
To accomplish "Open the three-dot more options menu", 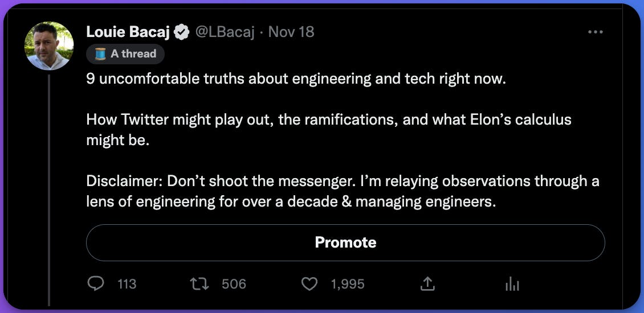I will coord(595,32).
